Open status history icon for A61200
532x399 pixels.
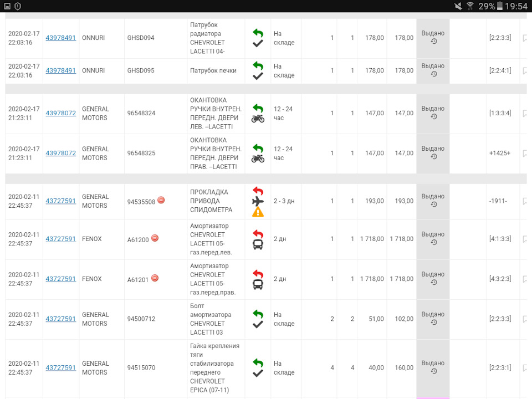[x=433, y=243]
